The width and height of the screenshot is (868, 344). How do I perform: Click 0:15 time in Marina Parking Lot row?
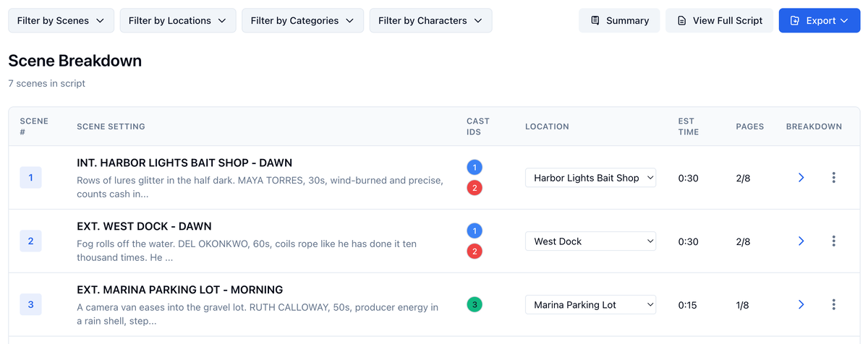coord(688,305)
